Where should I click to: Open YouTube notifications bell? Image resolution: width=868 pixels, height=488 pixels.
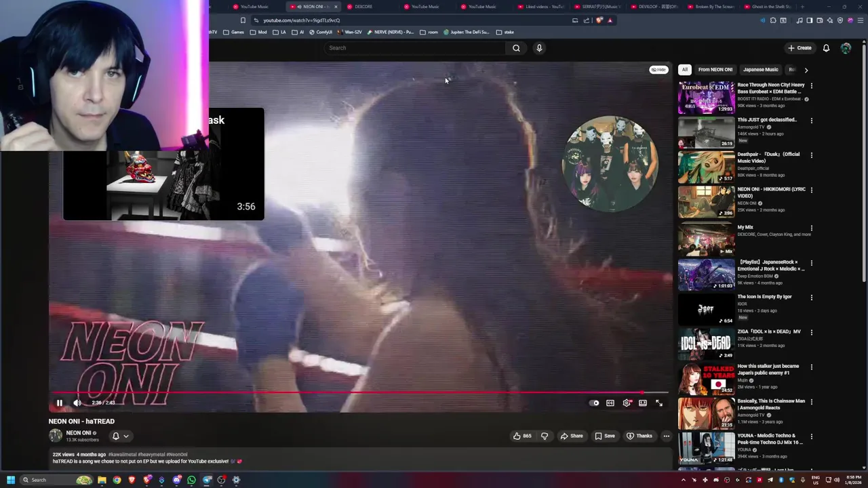826,48
